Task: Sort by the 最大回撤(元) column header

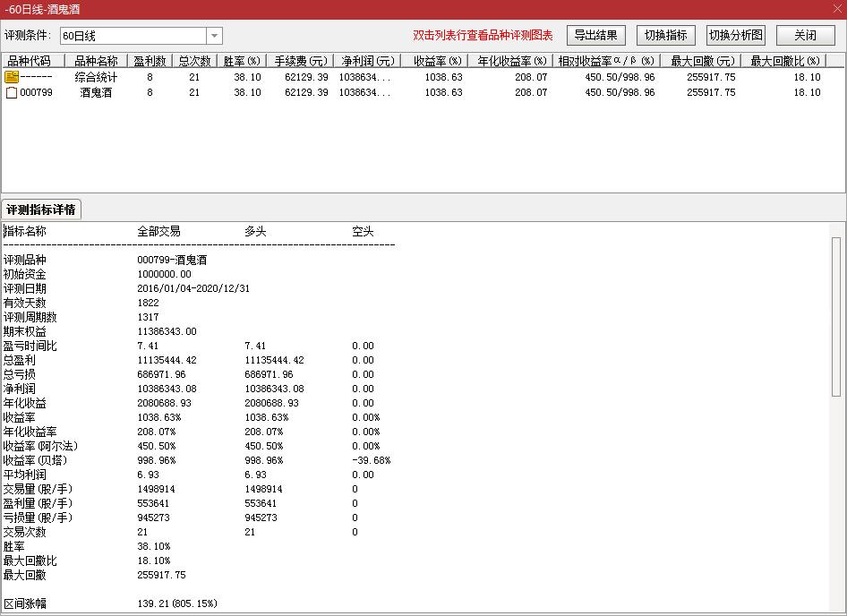Action: click(x=701, y=60)
